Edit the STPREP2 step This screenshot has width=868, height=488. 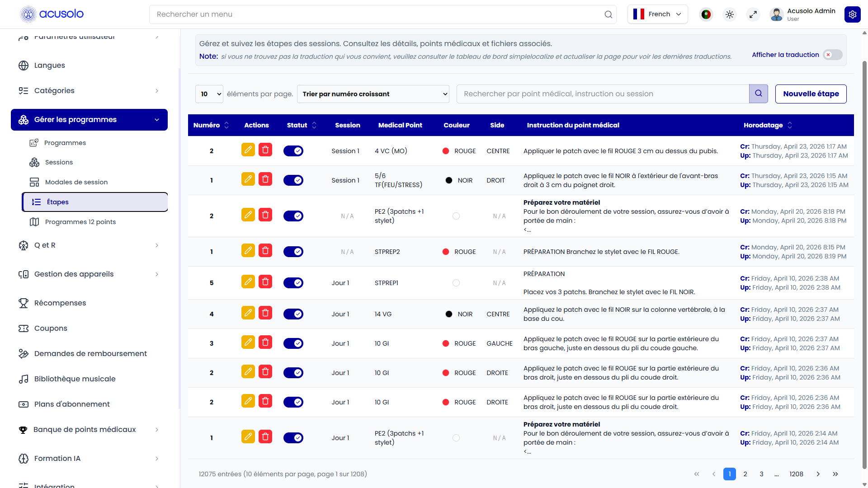point(248,251)
